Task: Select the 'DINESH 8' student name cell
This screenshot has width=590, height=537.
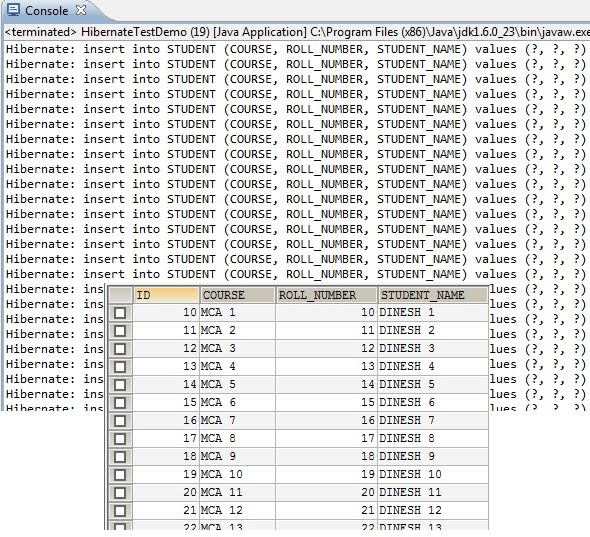Action: point(433,439)
